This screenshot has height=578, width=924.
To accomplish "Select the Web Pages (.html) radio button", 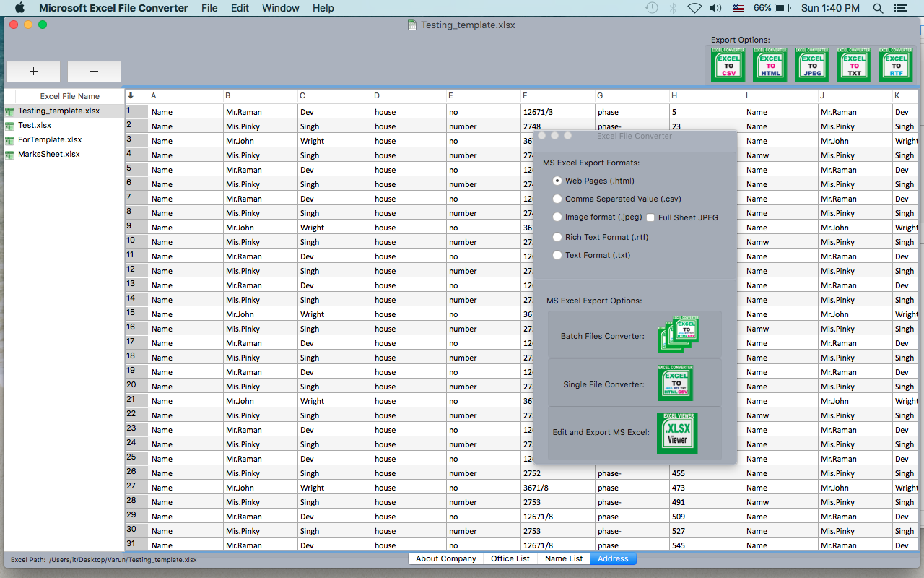I will pos(557,181).
